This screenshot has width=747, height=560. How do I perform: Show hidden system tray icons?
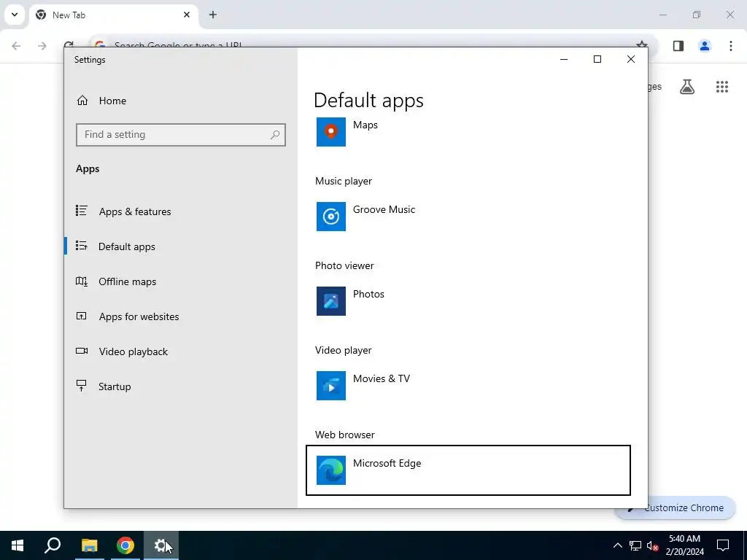click(x=617, y=545)
